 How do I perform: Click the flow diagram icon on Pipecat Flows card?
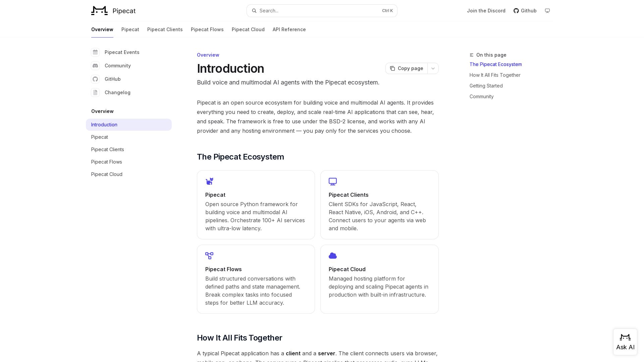[209, 256]
